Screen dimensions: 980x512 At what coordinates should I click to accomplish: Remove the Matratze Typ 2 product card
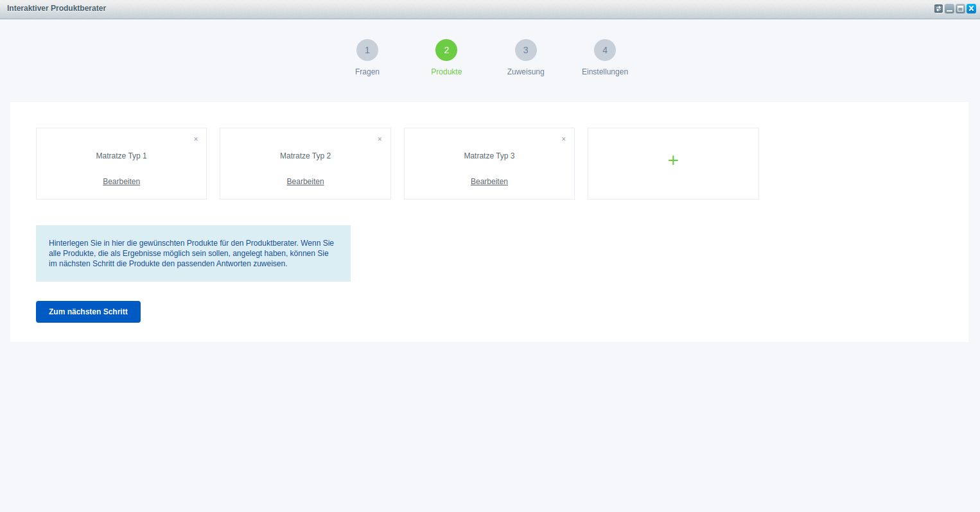(x=380, y=139)
